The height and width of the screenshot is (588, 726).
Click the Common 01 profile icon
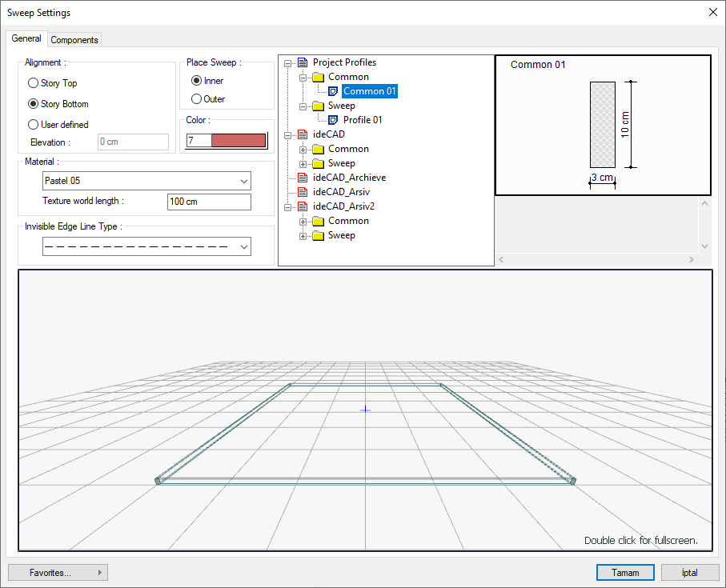pyautogui.click(x=333, y=91)
